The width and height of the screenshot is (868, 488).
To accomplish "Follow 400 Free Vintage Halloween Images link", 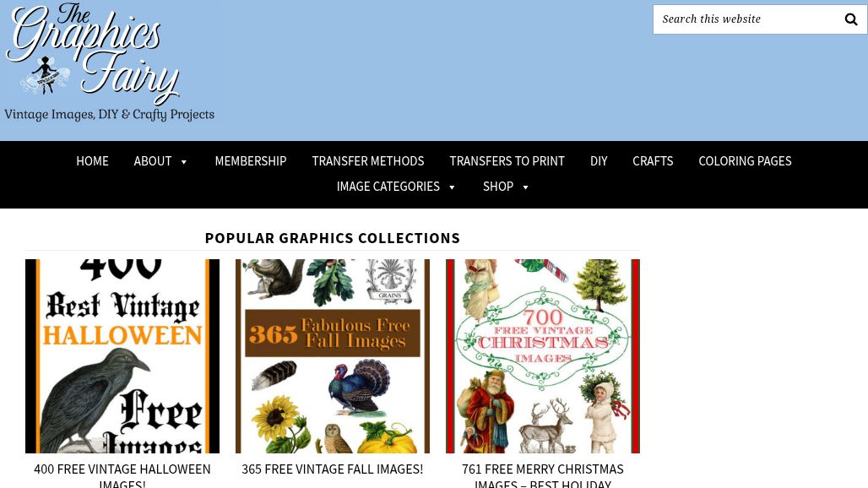I will click(x=122, y=475).
